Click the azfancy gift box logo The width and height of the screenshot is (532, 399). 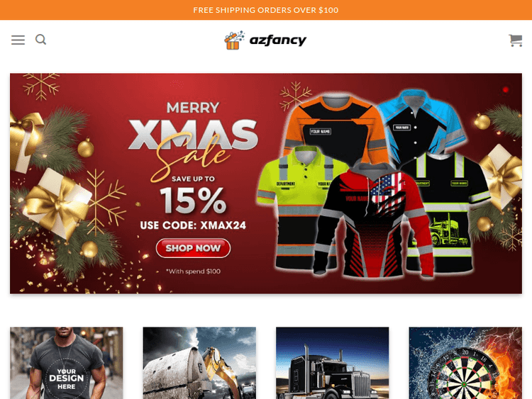[234, 40]
